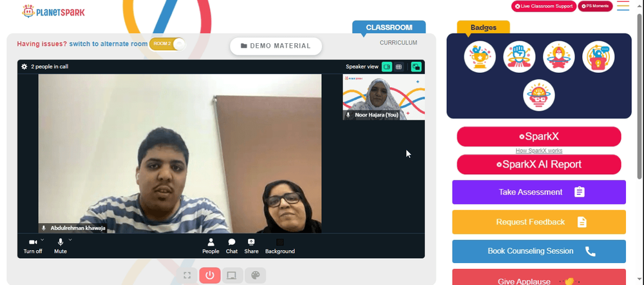This screenshot has width=644, height=285.
Task: Launch SparkX
Action: click(539, 137)
